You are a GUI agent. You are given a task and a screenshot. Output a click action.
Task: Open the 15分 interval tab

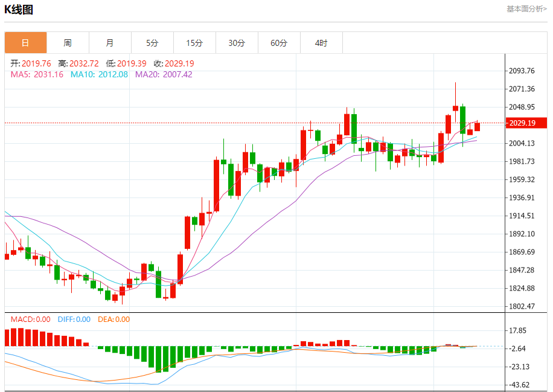194,43
